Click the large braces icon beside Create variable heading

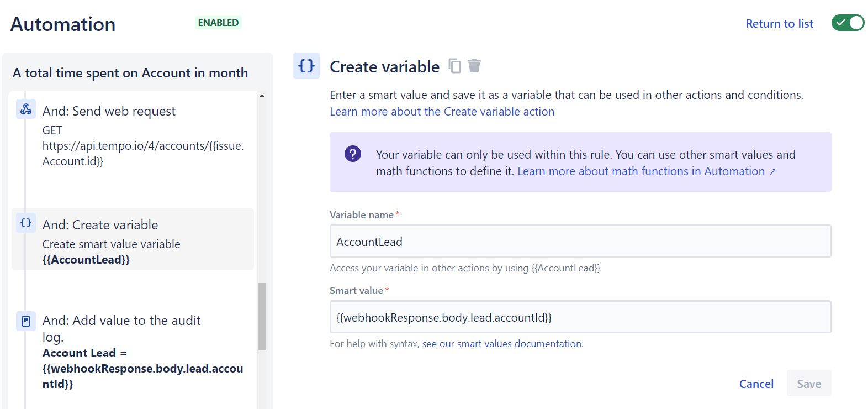click(x=306, y=66)
